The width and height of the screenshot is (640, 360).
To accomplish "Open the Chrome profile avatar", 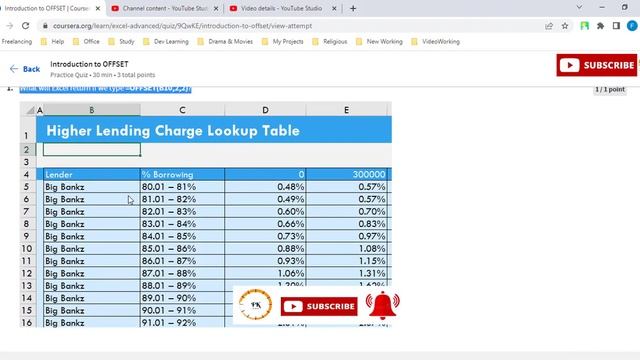I will point(632,26).
